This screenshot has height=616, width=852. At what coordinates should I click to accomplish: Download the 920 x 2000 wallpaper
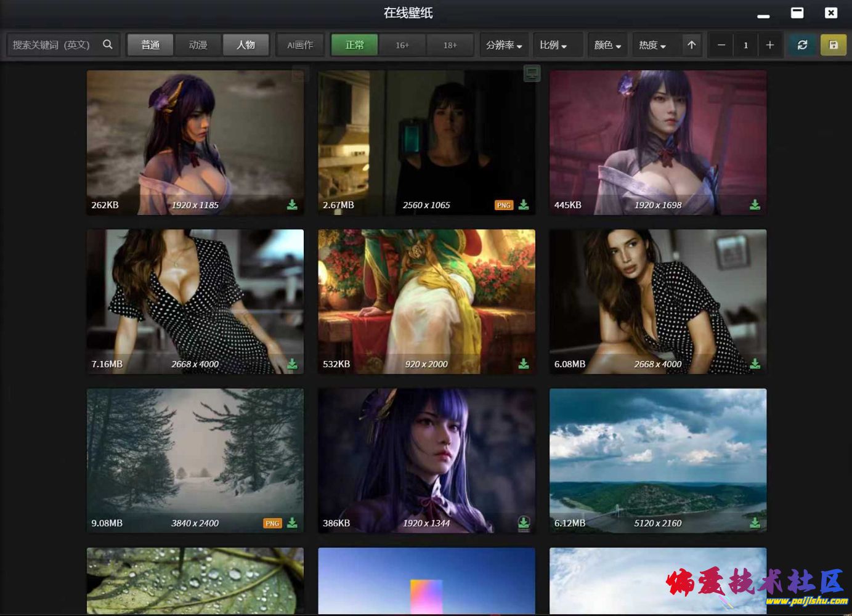point(524,364)
